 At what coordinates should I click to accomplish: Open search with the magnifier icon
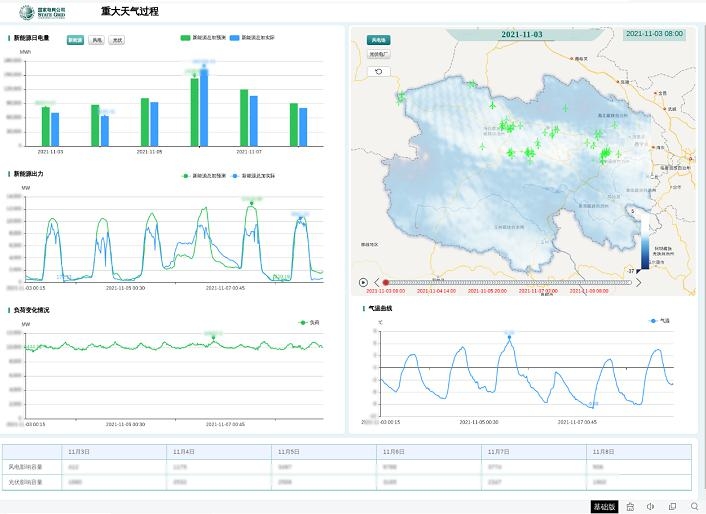point(694,507)
